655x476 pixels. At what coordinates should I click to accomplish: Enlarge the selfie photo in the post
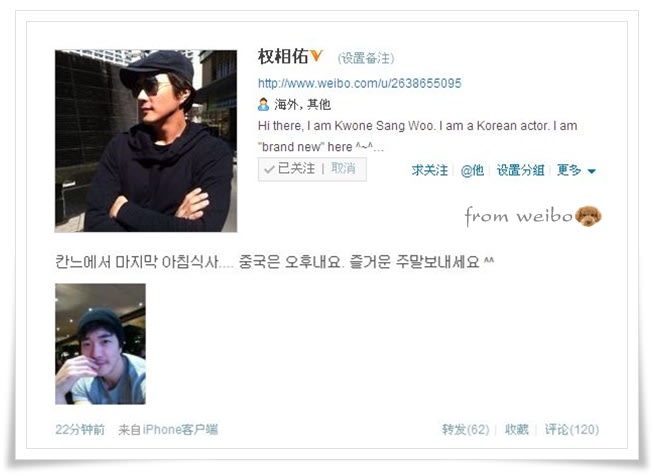coord(101,344)
